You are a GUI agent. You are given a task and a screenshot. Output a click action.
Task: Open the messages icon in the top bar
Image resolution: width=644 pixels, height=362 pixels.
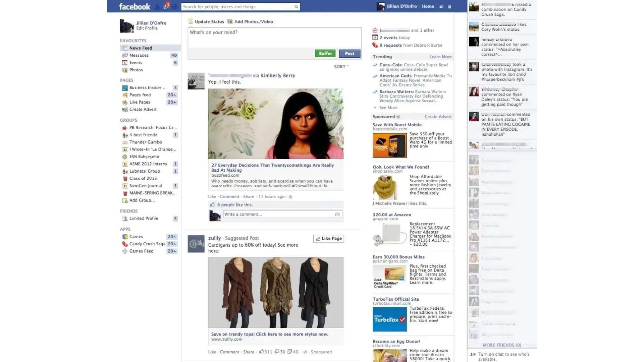point(164,6)
